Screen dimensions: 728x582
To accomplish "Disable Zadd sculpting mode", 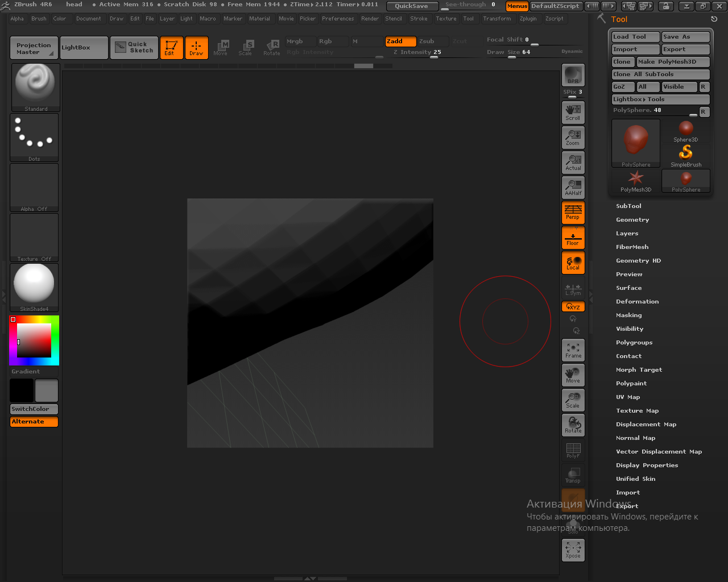I will [x=400, y=41].
